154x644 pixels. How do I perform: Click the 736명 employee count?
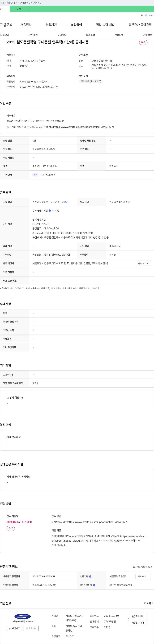tap(107, 627)
